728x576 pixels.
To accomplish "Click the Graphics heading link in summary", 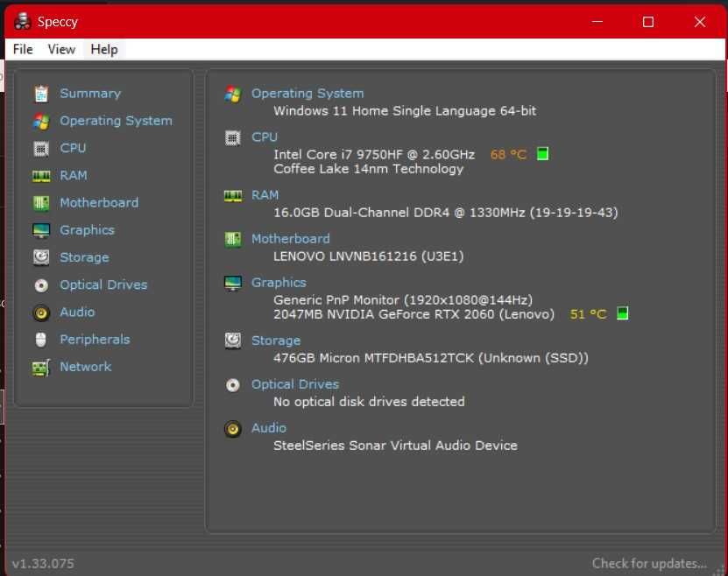I will coord(279,283).
